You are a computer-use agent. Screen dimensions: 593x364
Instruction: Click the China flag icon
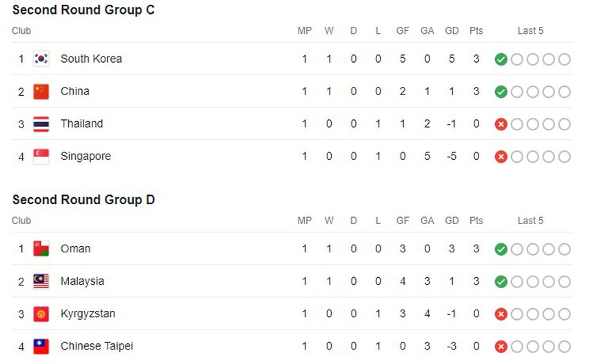point(41,92)
